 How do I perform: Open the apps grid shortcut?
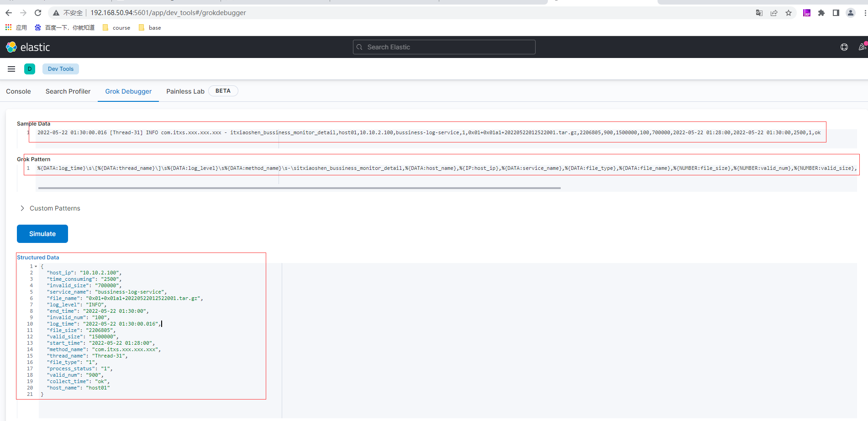point(16,27)
